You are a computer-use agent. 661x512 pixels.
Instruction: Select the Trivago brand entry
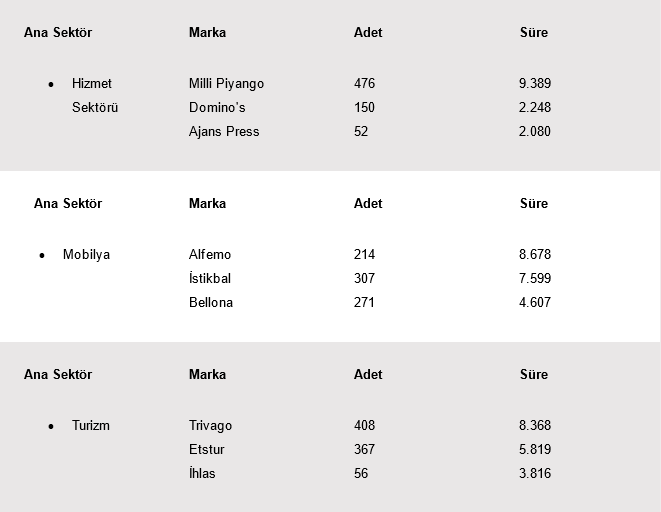pyautogui.click(x=210, y=426)
